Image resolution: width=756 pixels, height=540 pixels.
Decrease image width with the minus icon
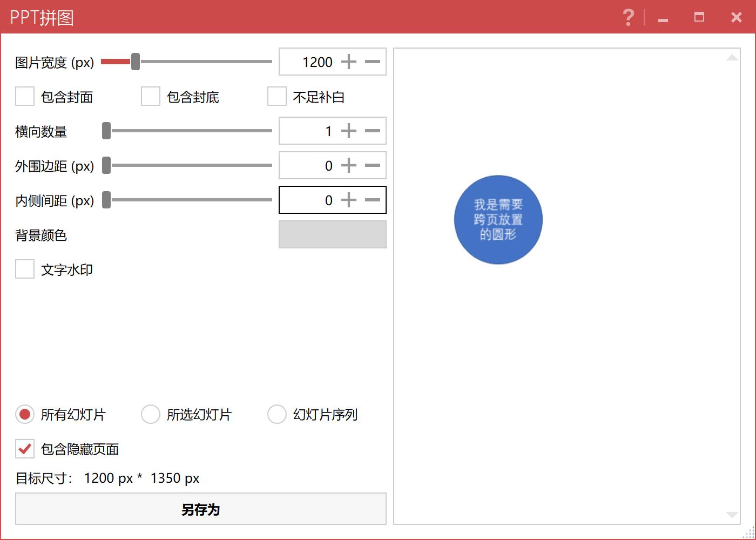(x=372, y=62)
